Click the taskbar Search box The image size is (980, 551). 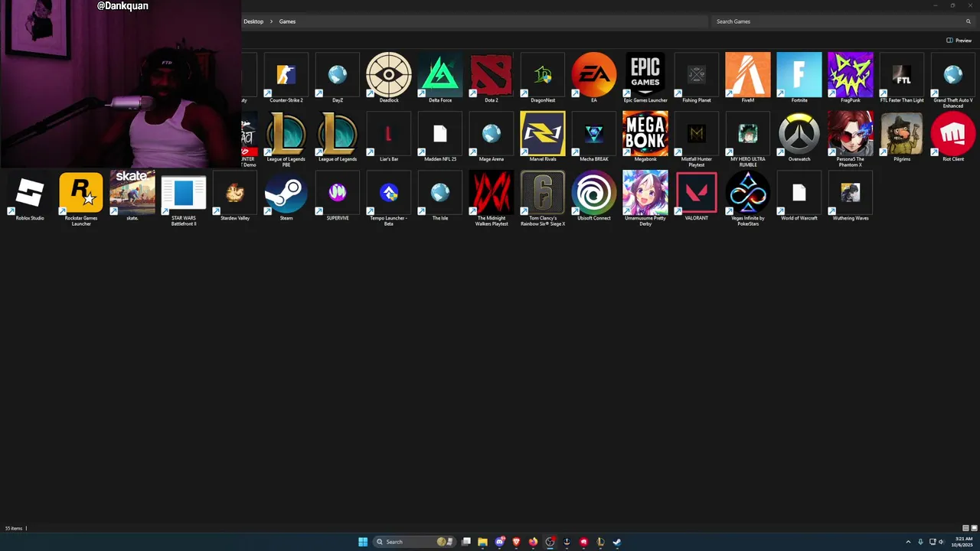click(x=414, y=542)
